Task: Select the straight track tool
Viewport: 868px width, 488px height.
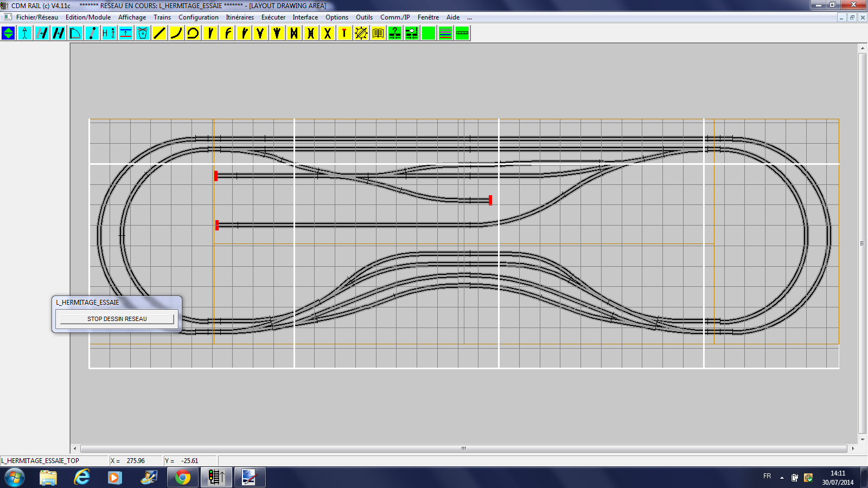Action: point(159,34)
